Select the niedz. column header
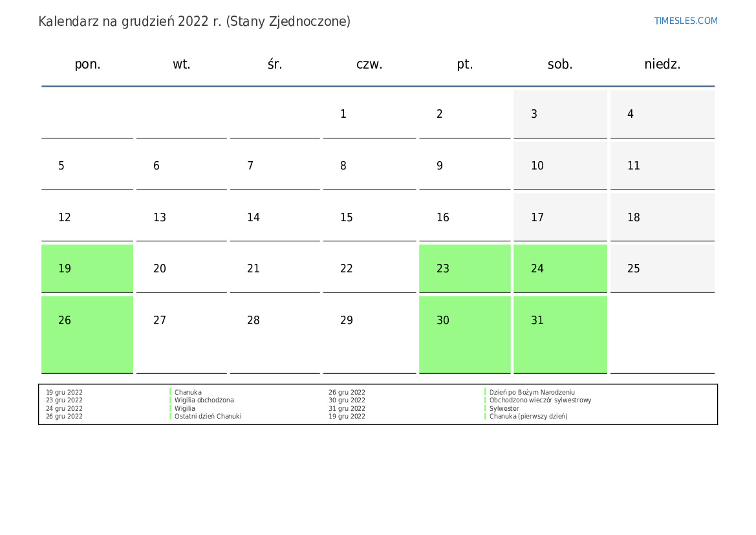756x535 pixels. click(662, 64)
